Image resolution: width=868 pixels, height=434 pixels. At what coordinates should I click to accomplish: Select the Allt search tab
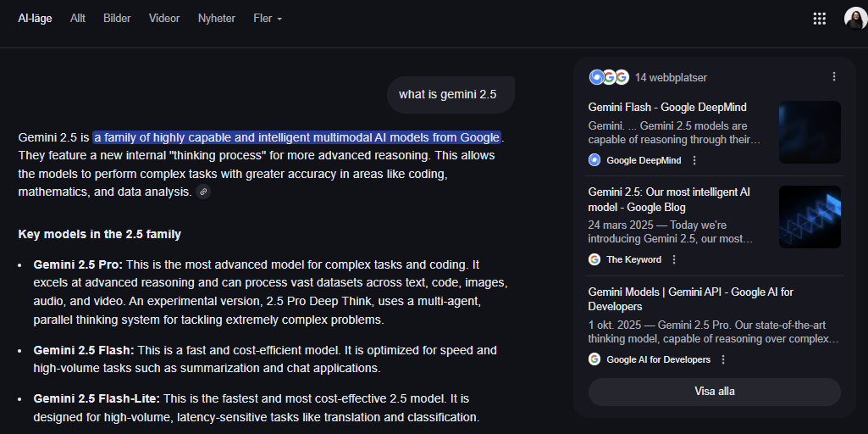[x=78, y=19]
